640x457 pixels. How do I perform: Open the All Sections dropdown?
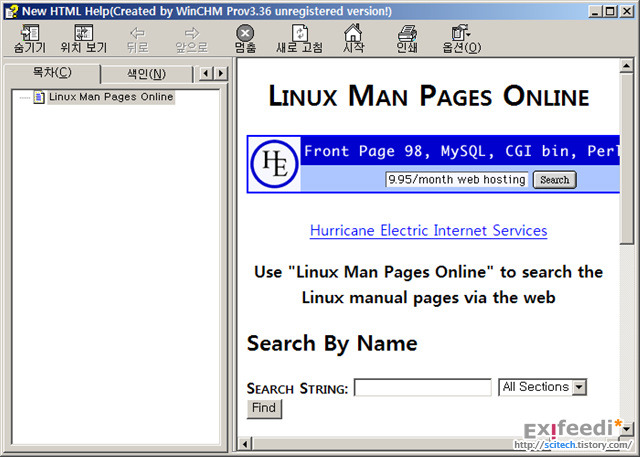click(542, 387)
